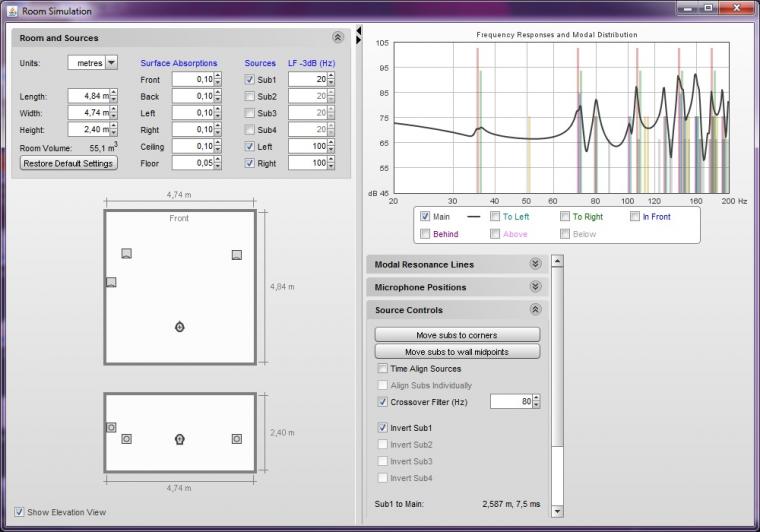The width and height of the screenshot is (760, 532).
Task: Uncheck Show Elevation View
Action: [x=19, y=512]
